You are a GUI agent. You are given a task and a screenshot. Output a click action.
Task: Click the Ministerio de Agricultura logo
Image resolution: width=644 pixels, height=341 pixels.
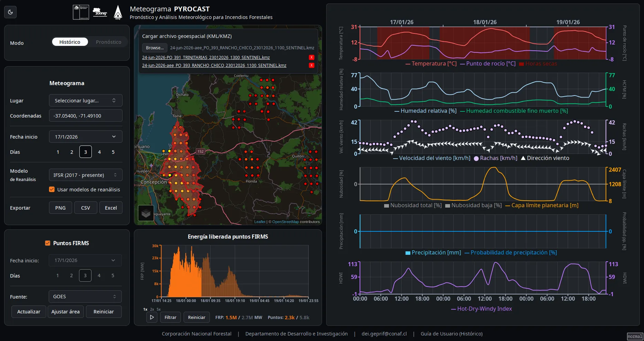pyautogui.click(x=81, y=12)
